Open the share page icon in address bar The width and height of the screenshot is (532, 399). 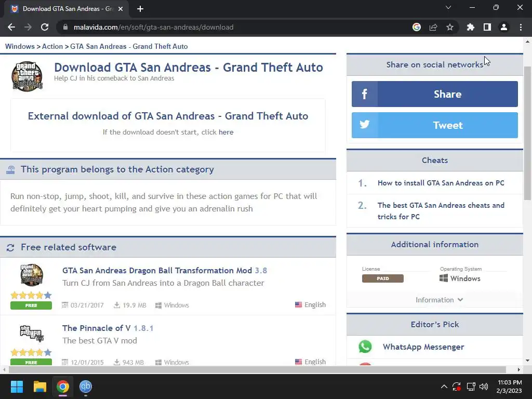[x=433, y=27]
